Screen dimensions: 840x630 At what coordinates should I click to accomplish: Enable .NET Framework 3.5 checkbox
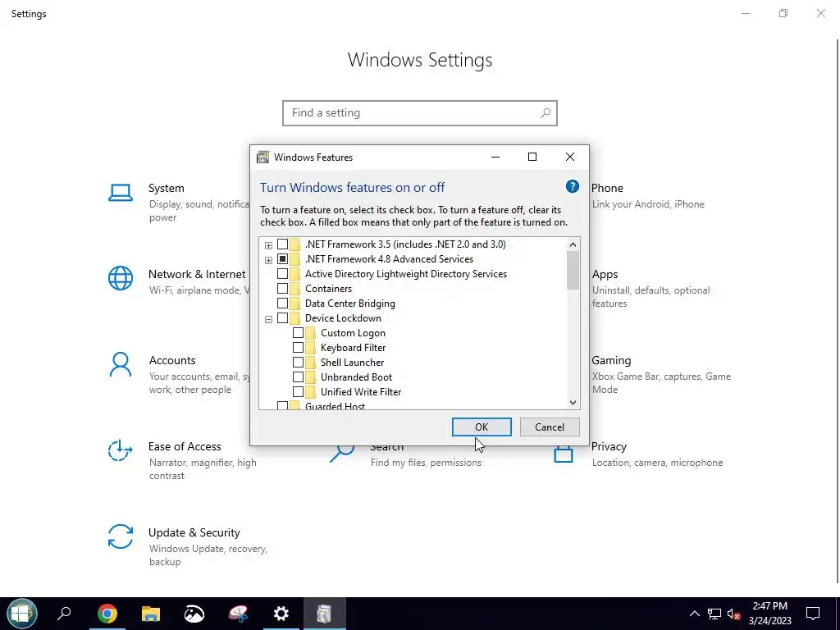282,244
